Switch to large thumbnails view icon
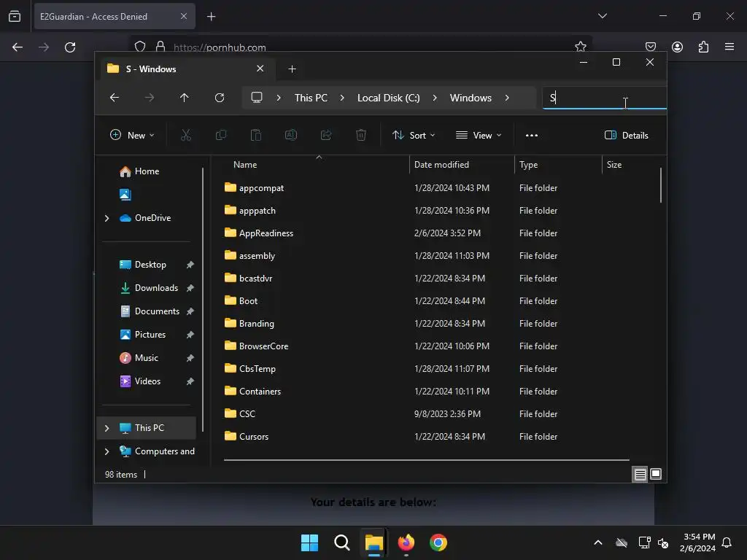This screenshot has width=747, height=560. pyautogui.click(x=656, y=474)
